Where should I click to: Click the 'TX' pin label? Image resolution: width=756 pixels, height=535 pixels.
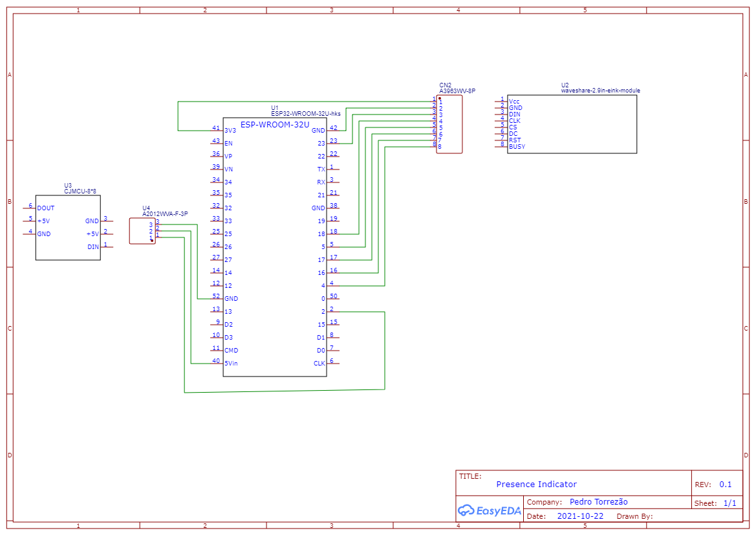pos(321,169)
